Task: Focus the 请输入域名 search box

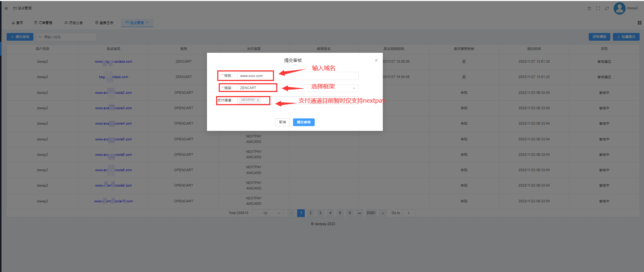Action: 66,37
